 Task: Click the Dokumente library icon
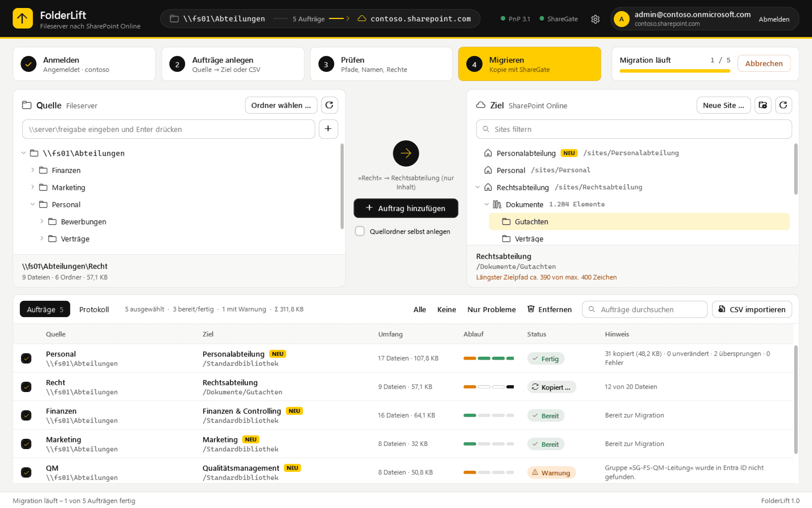(497, 205)
